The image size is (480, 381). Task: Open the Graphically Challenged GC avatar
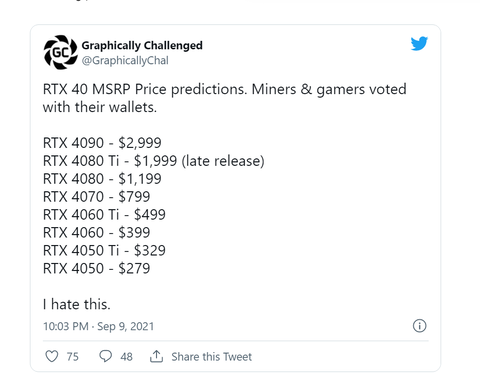point(60,52)
